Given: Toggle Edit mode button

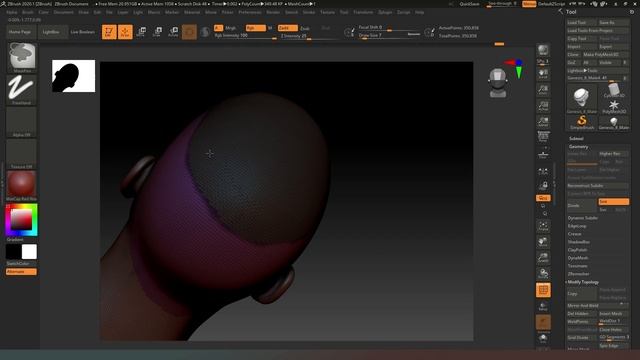Looking at the screenshot, I should [109, 32].
